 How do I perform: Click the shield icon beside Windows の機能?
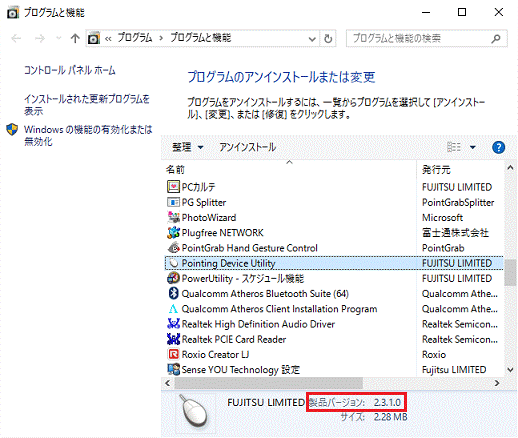click(12, 129)
